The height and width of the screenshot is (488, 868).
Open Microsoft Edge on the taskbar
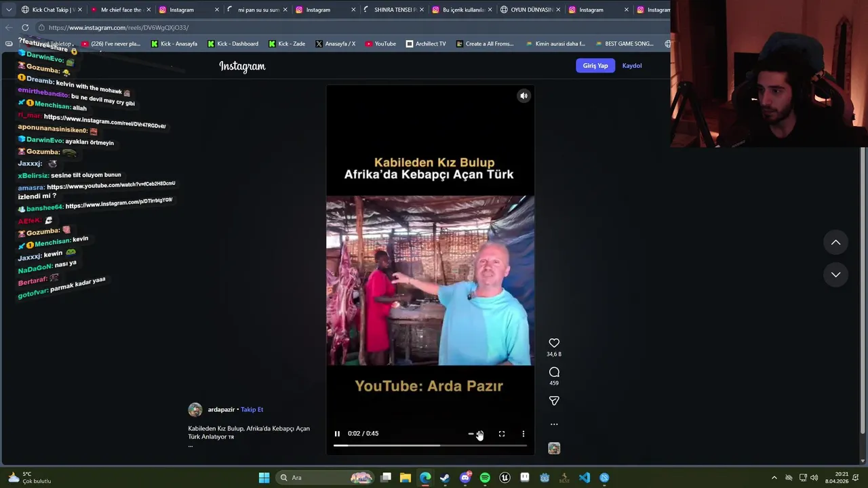425,478
